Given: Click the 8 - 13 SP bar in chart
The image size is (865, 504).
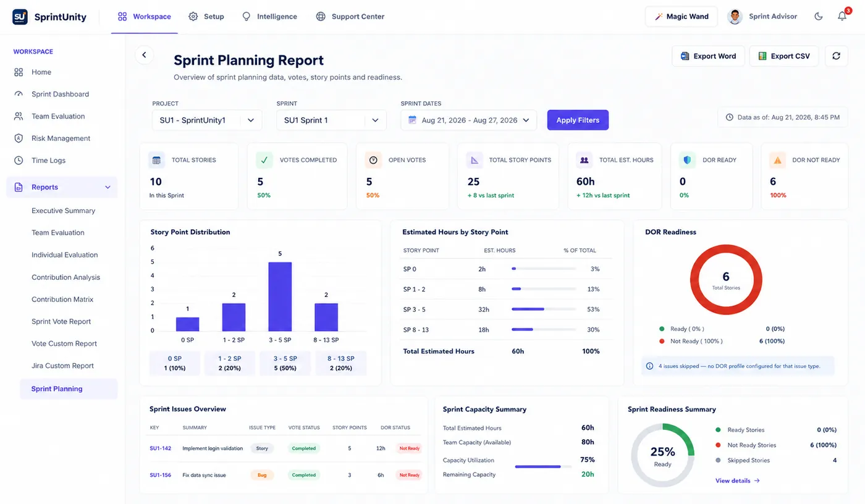Looking at the screenshot, I should tap(326, 317).
